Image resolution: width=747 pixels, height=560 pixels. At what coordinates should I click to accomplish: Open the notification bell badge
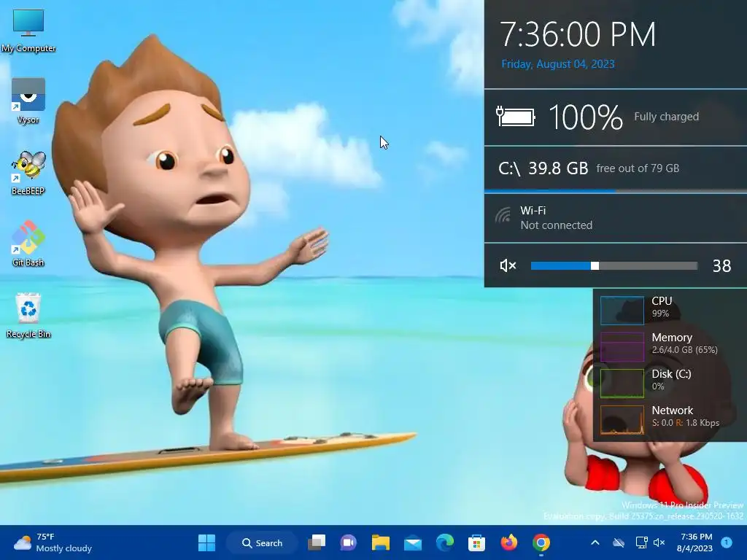click(727, 542)
